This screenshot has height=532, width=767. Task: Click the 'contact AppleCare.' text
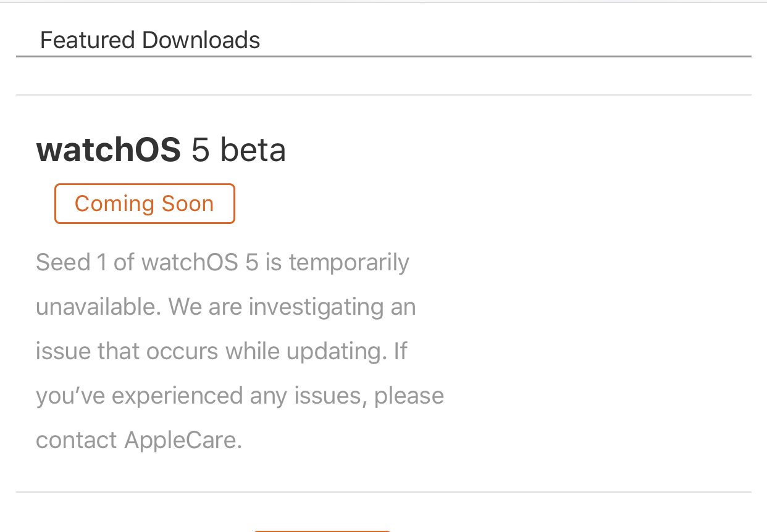tap(139, 440)
